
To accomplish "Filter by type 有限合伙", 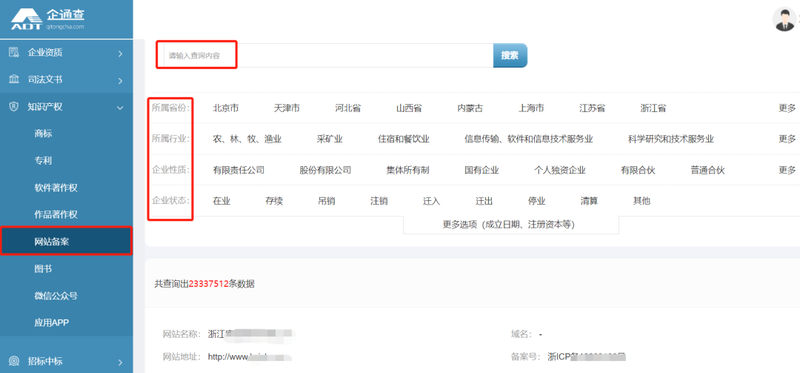I will pyautogui.click(x=638, y=170).
